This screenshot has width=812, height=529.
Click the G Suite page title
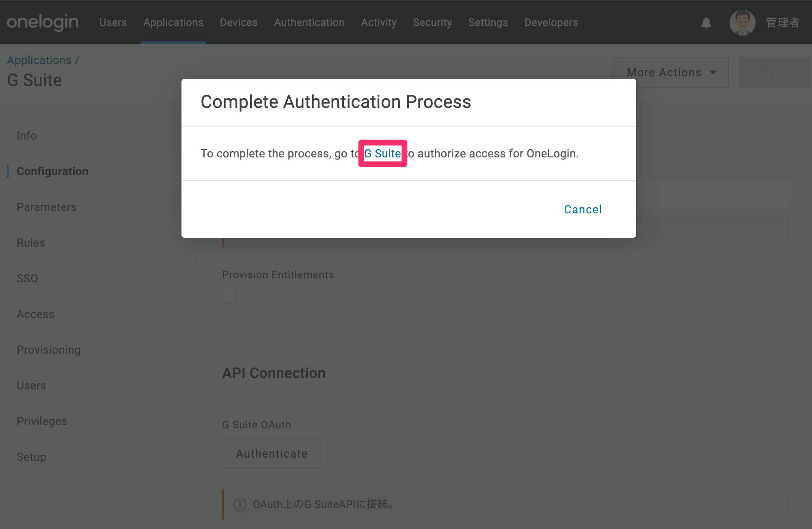[x=35, y=80]
